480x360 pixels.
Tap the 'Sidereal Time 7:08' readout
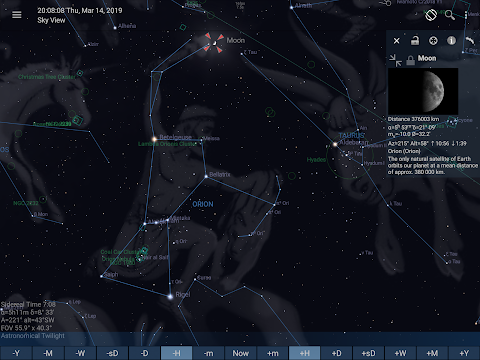click(28, 304)
